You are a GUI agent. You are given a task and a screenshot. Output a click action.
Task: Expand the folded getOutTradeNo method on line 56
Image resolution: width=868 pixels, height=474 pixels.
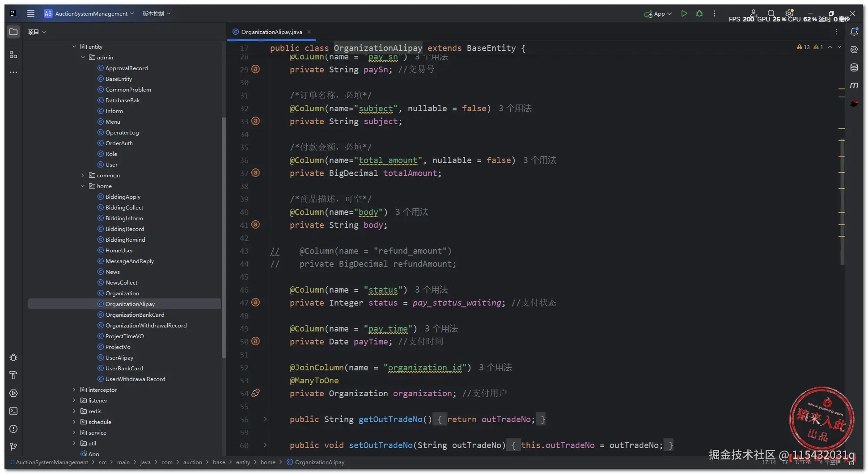click(x=265, y=419)
